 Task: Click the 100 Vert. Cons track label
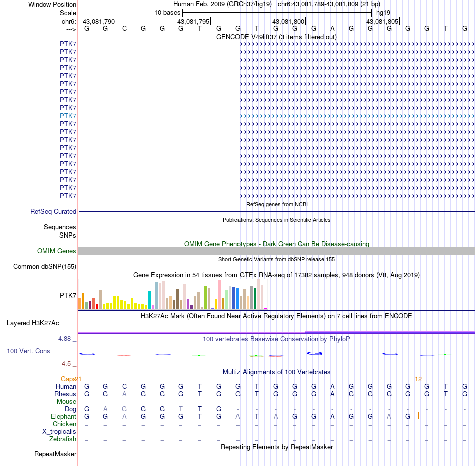pyautogui.click(x=28, y=351)
